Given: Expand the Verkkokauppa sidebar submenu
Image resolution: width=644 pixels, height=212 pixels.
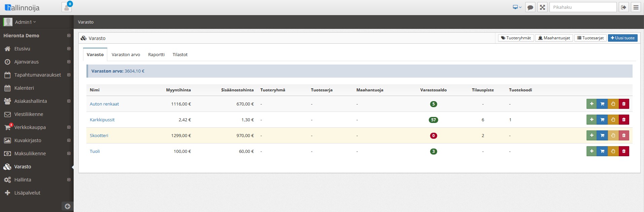Looking at the screenshot, I should pyautogui.click(x=69, y=127).
